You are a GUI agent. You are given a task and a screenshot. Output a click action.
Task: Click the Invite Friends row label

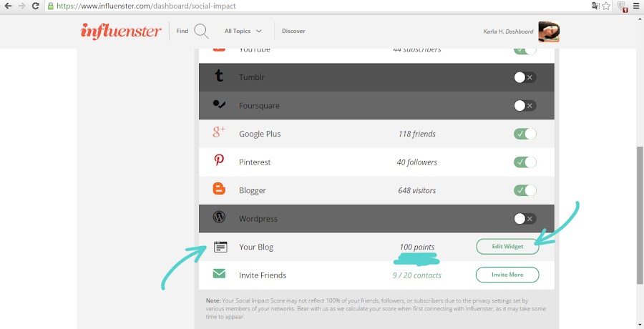263,275
